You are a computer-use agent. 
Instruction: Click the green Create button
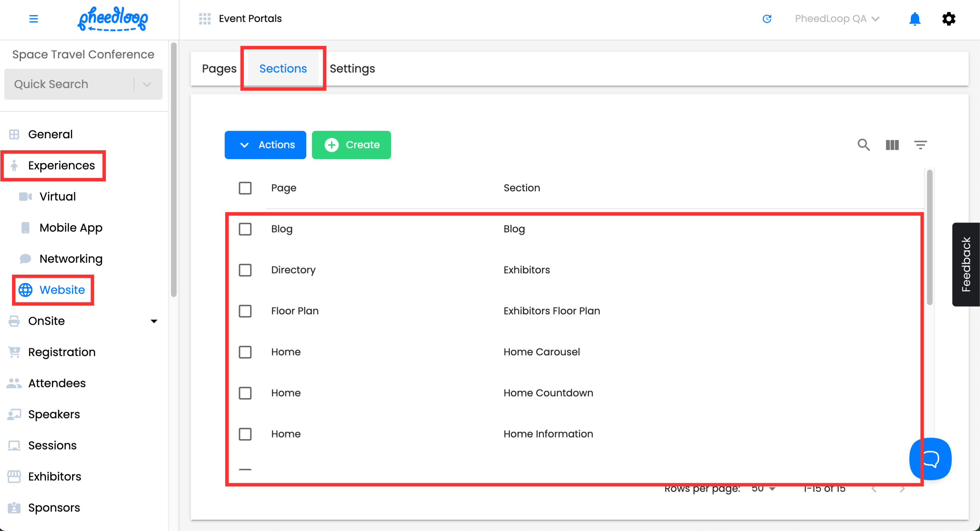coord(351,145)
